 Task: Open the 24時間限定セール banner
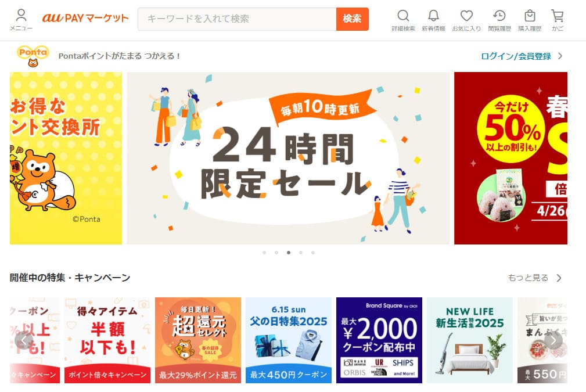288,158
